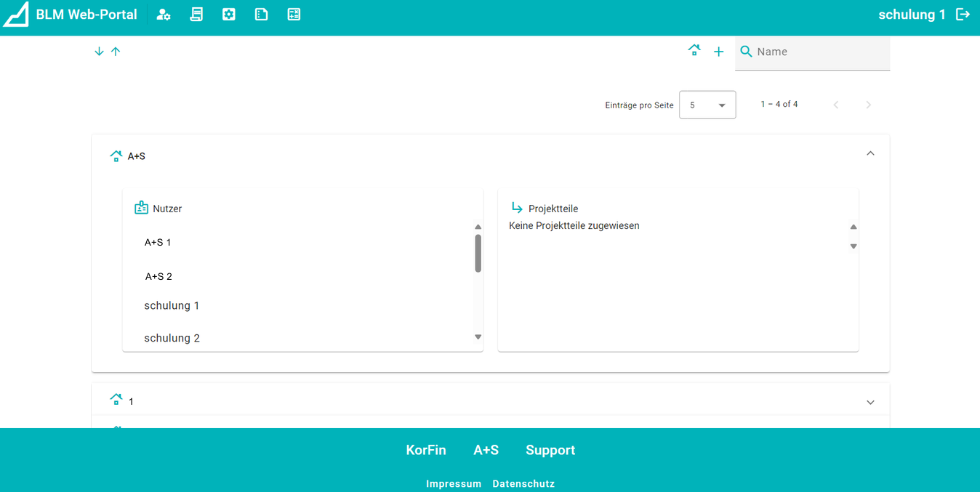This screenshot has width=980, height=492.
Task: Open user management icon in header
Action: 164,15
